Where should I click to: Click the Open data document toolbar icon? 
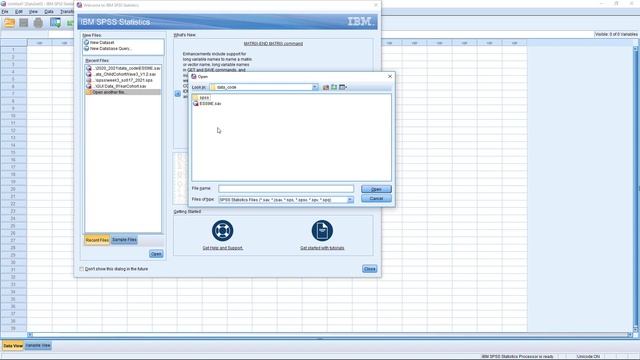click(x=9, y=23)
